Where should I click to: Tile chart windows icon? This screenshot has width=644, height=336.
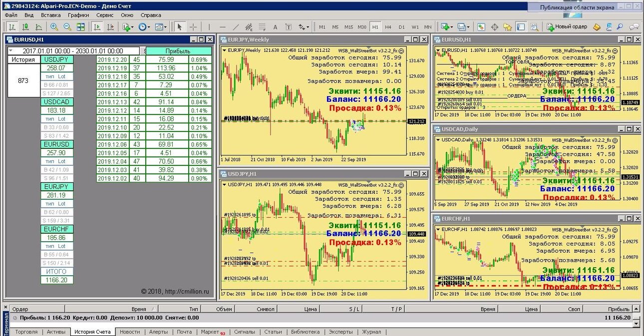80,27
